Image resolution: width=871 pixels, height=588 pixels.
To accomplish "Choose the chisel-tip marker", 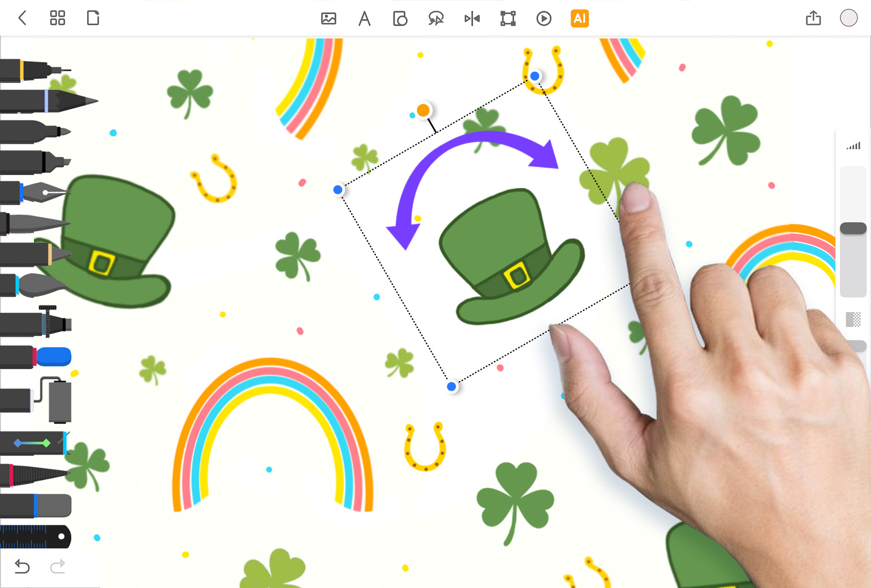I will pyautogui.click(x=35, y=162).
